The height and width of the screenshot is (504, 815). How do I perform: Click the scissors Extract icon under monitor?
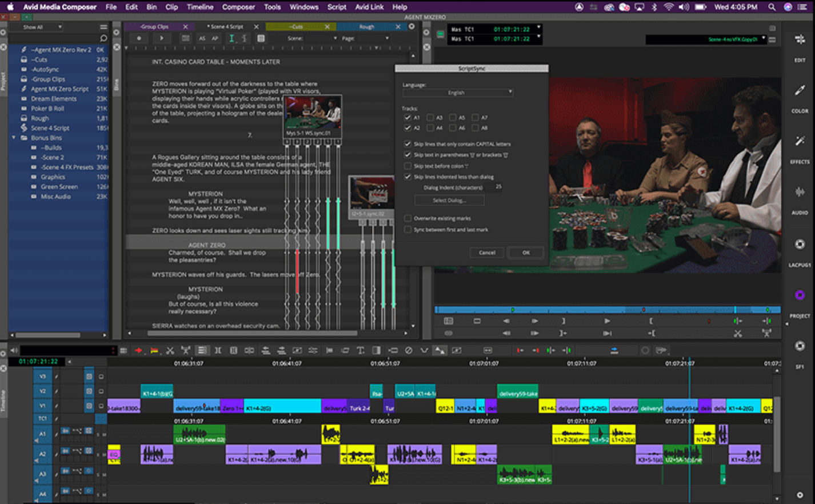(738, 333)
